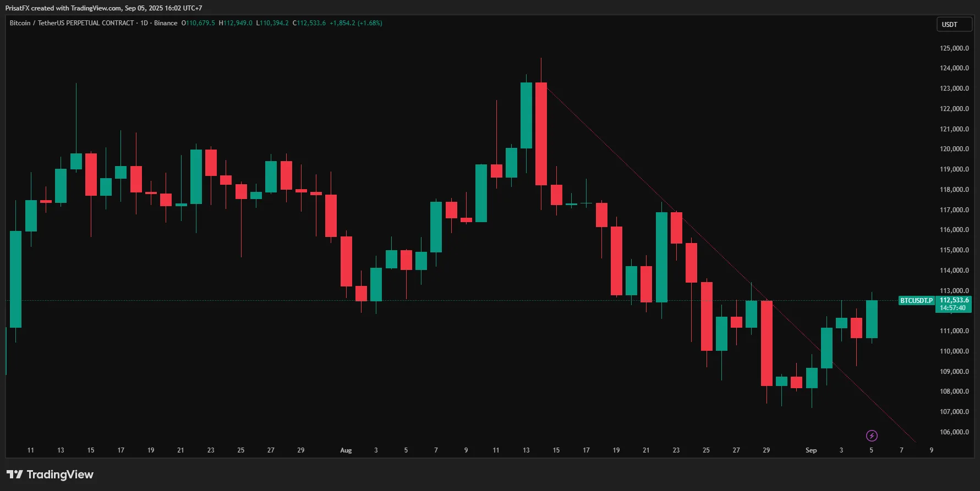Click the Aug month label on time axis
The height and width of the screenshot is (491, 980).
(x=346, y=450)
